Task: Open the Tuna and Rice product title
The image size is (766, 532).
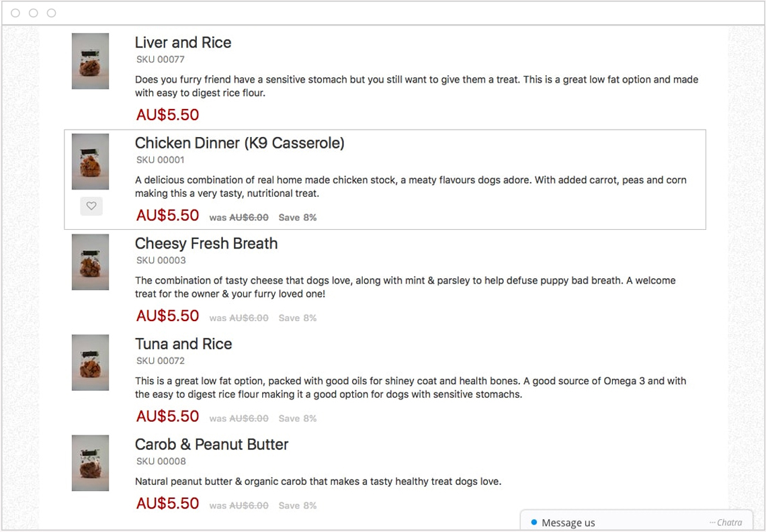Action: pos(183,344)
